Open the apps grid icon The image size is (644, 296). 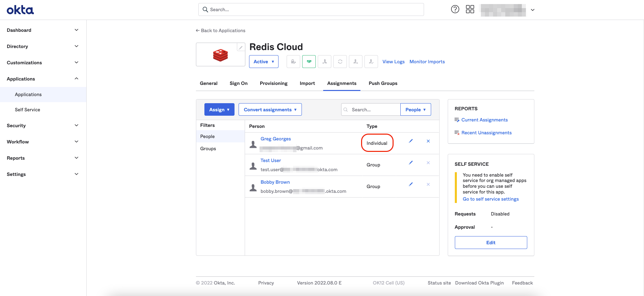pyautogui.click(x=470, y=9)
